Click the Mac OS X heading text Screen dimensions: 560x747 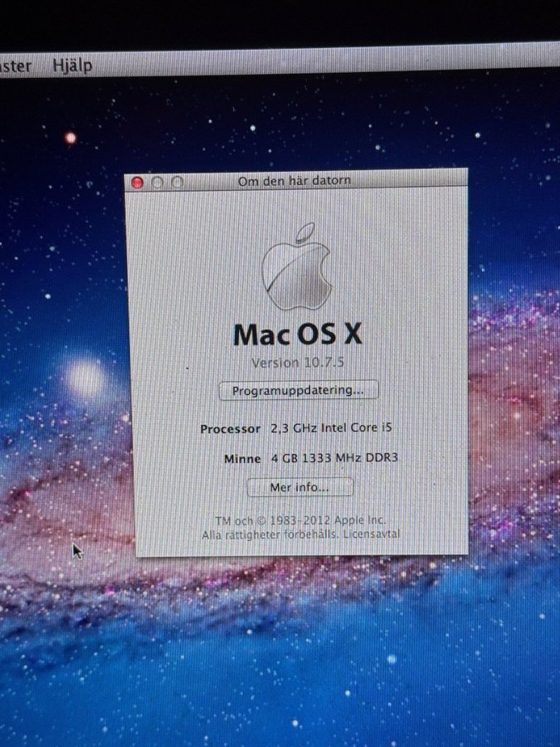[298, 334]
